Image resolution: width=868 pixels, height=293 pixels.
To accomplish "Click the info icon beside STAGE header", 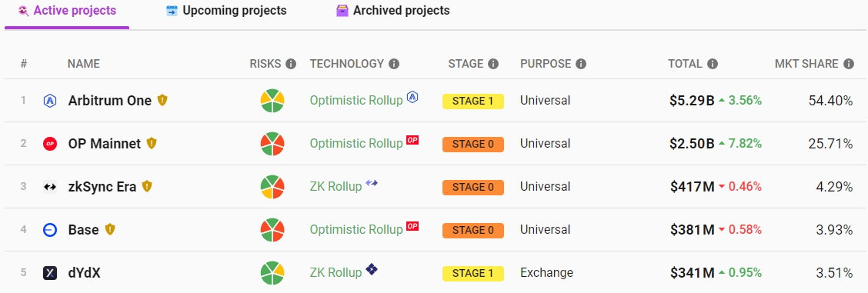I will (493, 64).
